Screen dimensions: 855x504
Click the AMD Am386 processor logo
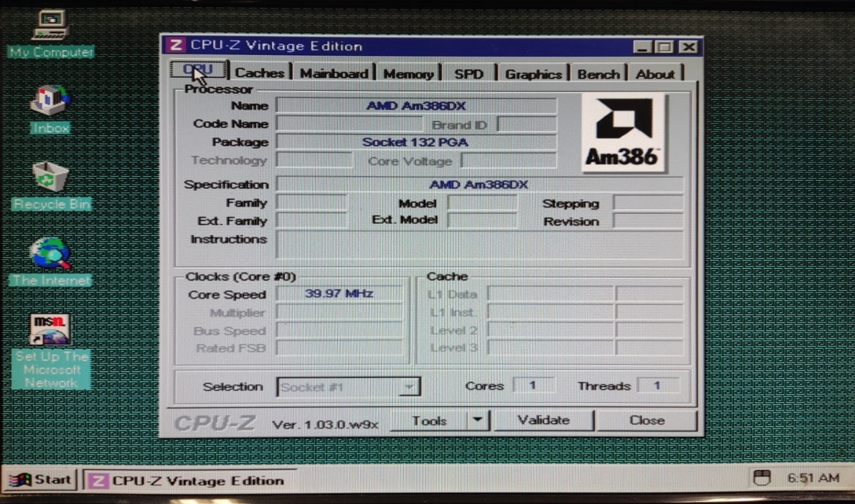[624, 133]
